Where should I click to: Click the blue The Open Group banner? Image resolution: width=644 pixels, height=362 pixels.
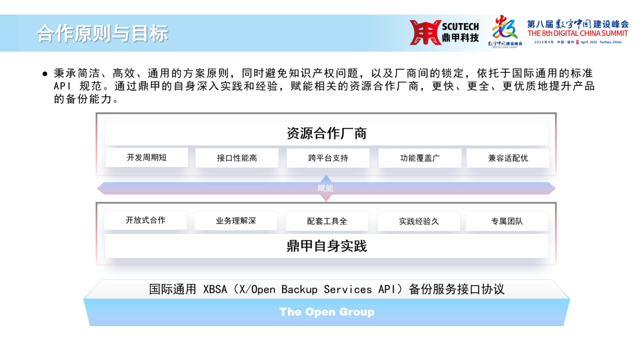(326, 312)
